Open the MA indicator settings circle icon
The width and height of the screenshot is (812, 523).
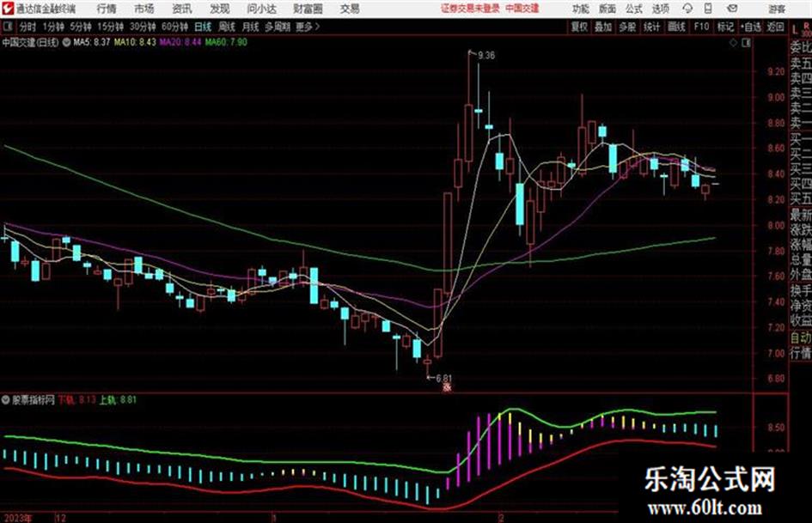(66, 42)
